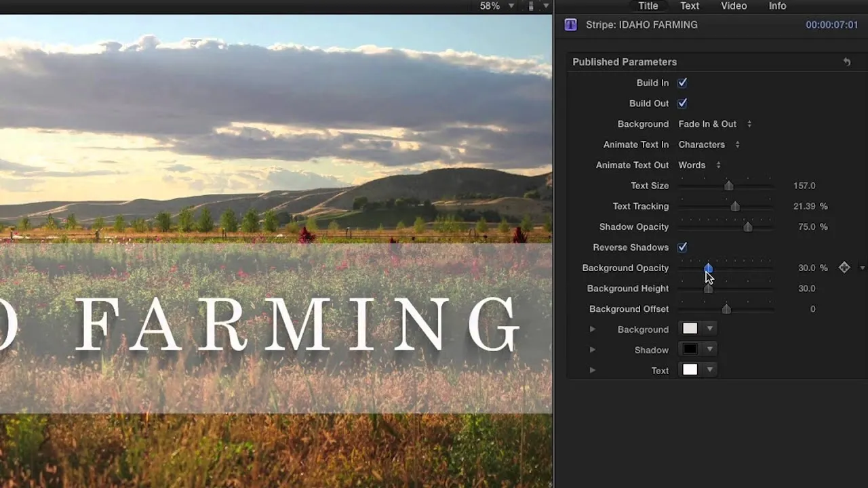Expand the Shadow color disclosure triangle
This screenshot has width=868, height=488.
pos(593,350)
